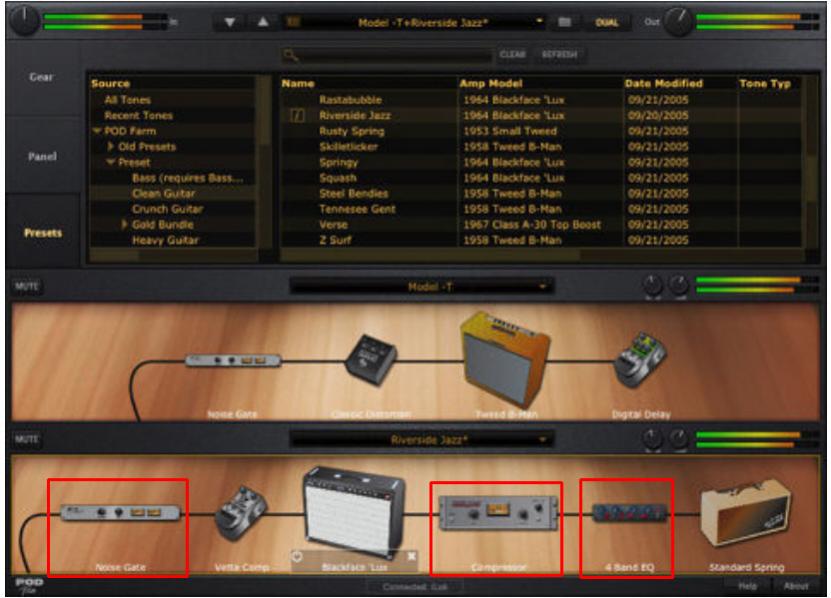Adjust second knob on Model -T bar
This screenshot has height=598, width=831.
pos(678,286)
